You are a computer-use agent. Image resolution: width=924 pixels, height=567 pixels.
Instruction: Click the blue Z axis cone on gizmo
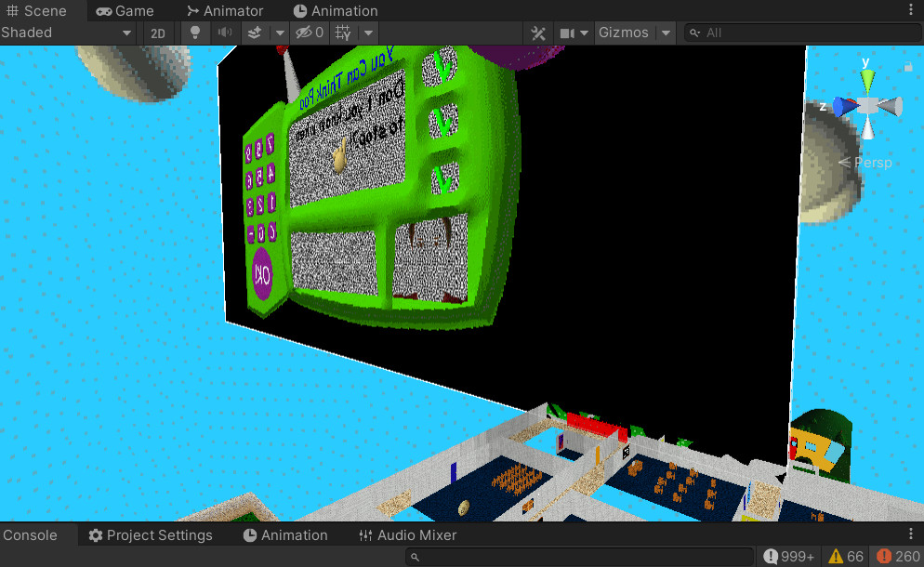coord(844,107)
